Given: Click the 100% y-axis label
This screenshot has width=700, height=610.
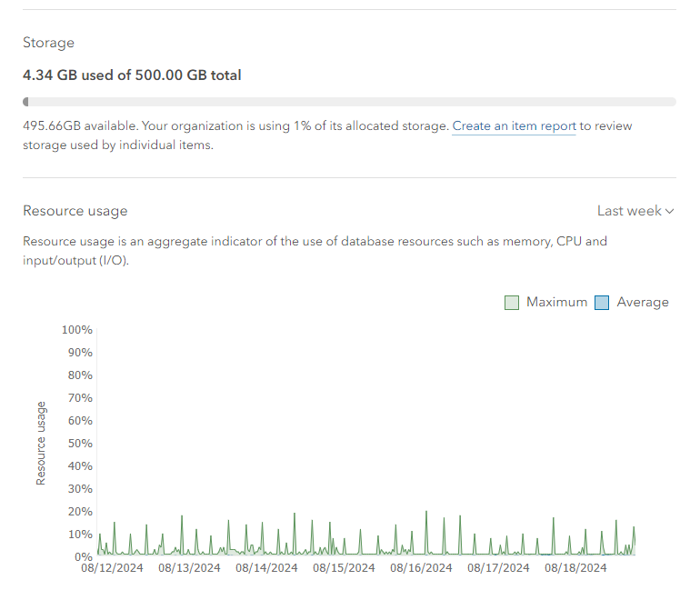Looking at the screenshot, I should click(x=76, y=330).
